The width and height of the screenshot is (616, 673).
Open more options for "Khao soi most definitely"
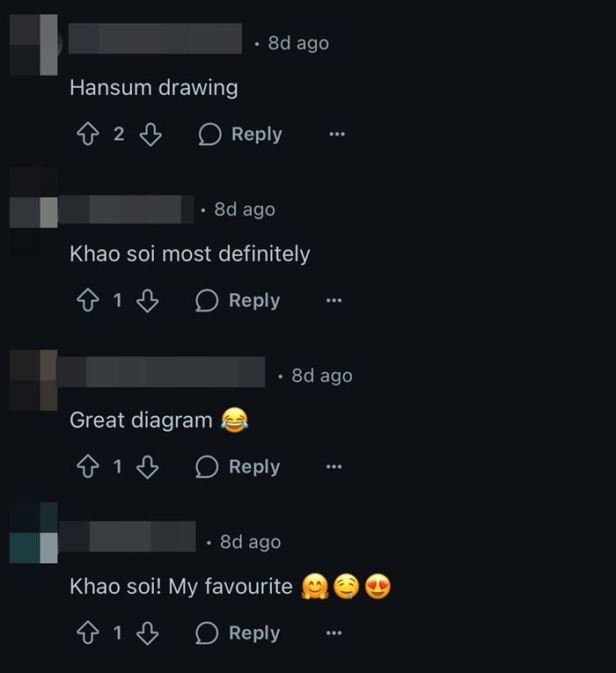334,301
